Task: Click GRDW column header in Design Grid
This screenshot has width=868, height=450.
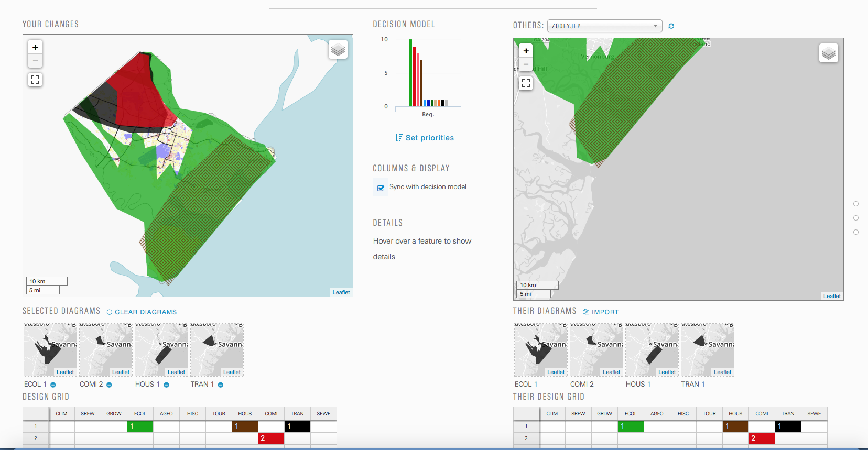Action: (114, 414)
